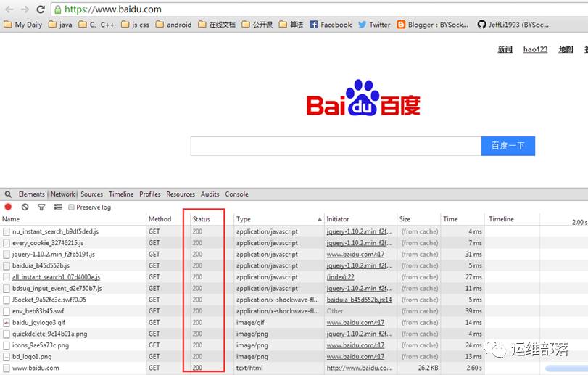588x375 pixels.
Task: Reload the page with the refresh icon
Action: (41, 9)
